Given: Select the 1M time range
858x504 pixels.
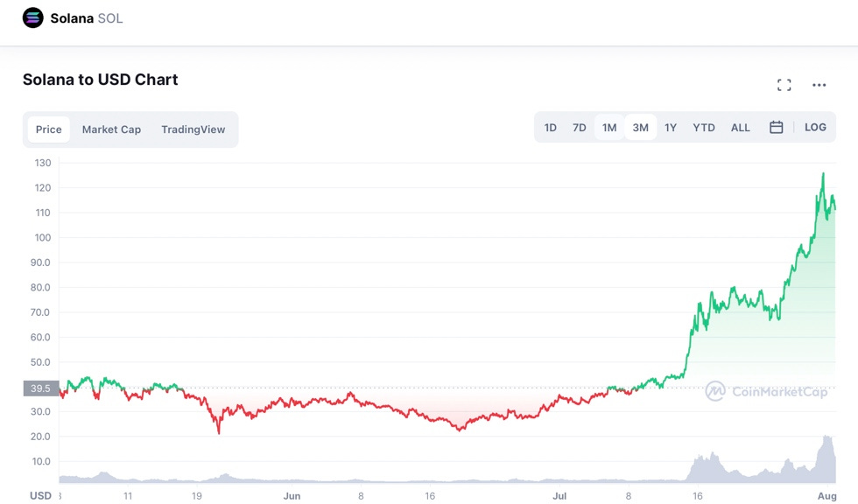Looking at the screenshot, I should coord(609,128).
